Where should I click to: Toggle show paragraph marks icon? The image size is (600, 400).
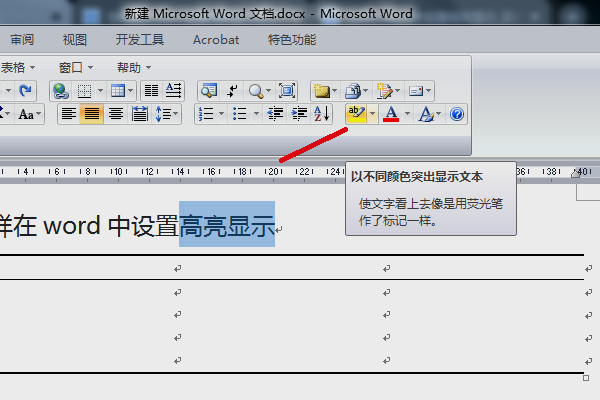click(x=232, y=91)
